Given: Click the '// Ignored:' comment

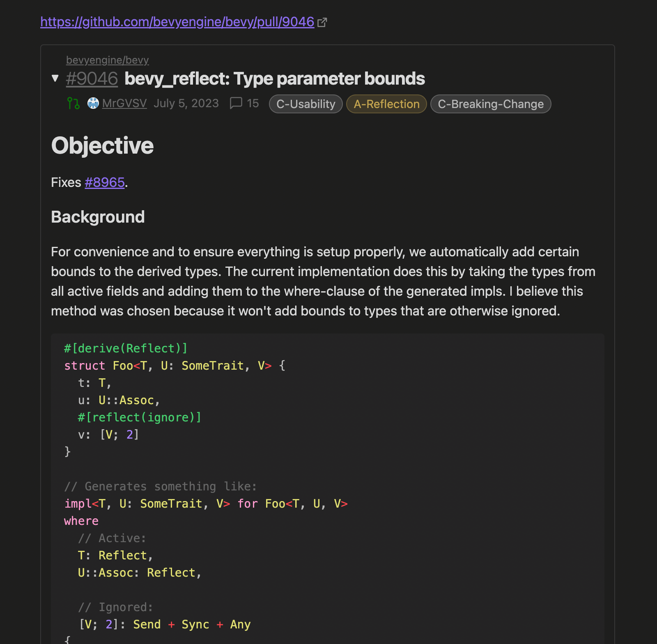Looking at the screenshot, I should [x=115, y=607].
